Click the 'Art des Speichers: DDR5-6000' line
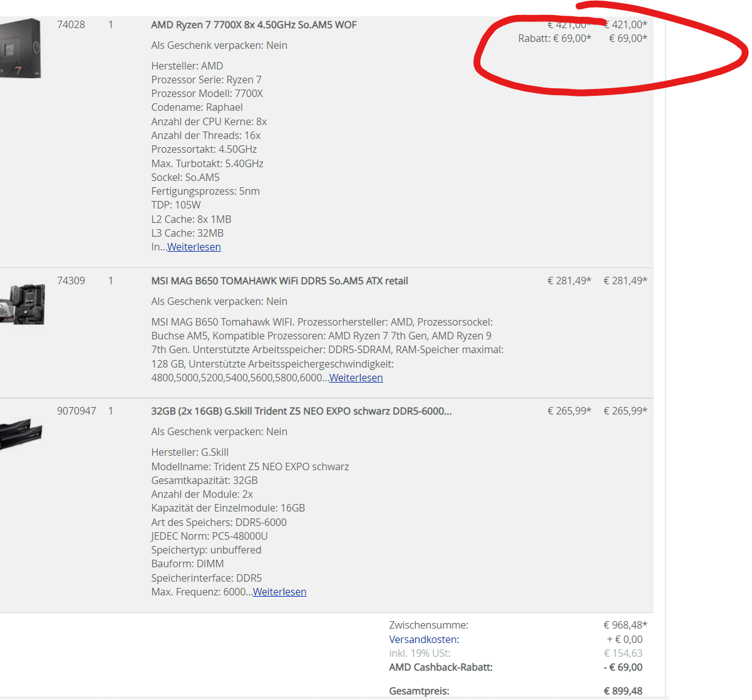The width and height of the screenshot is (752, 700). [219, 522]
